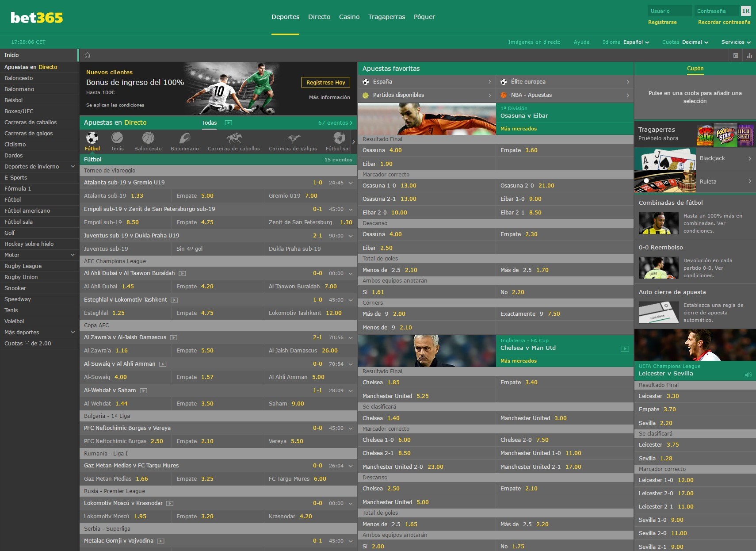Open the Ayuda link

pos(581,42)
